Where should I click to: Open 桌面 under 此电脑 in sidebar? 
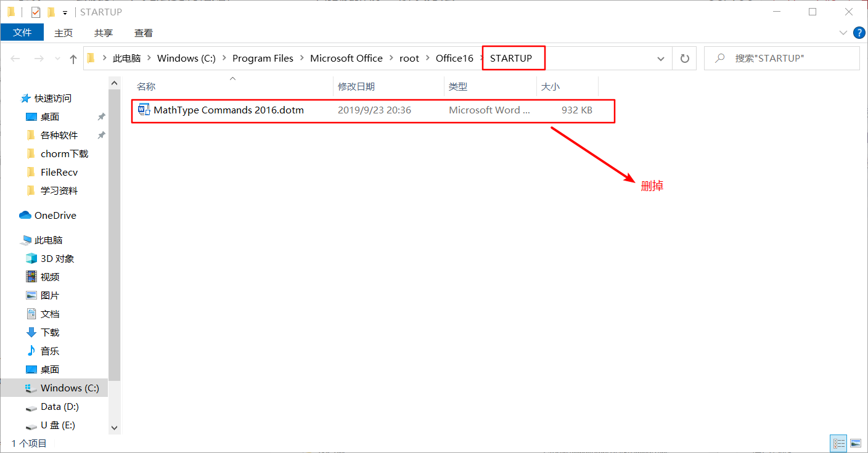pos(50,369)
